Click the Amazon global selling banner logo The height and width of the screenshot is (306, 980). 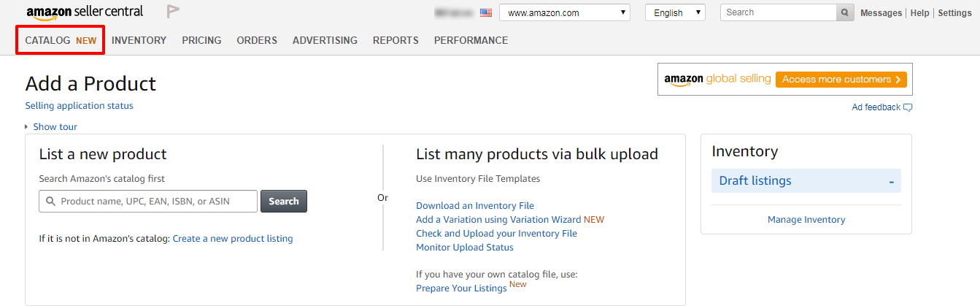717,80
